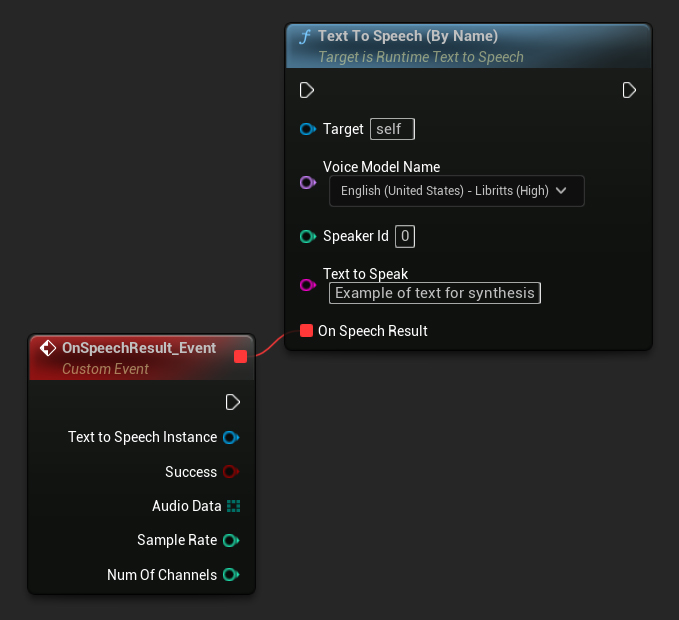The image size is (679, 620).
Task: Click the Num Of Channels output pin
Action: coord(230,575)
